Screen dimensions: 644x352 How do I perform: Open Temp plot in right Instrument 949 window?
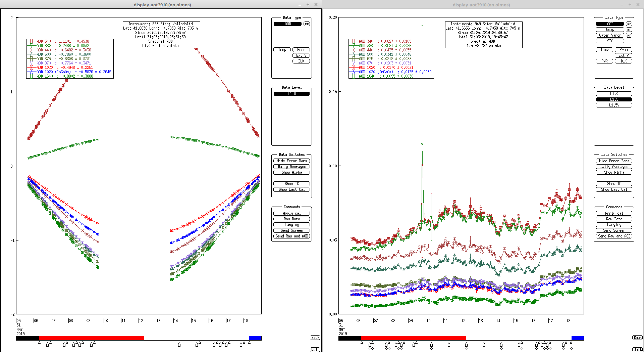click(604, 50)
